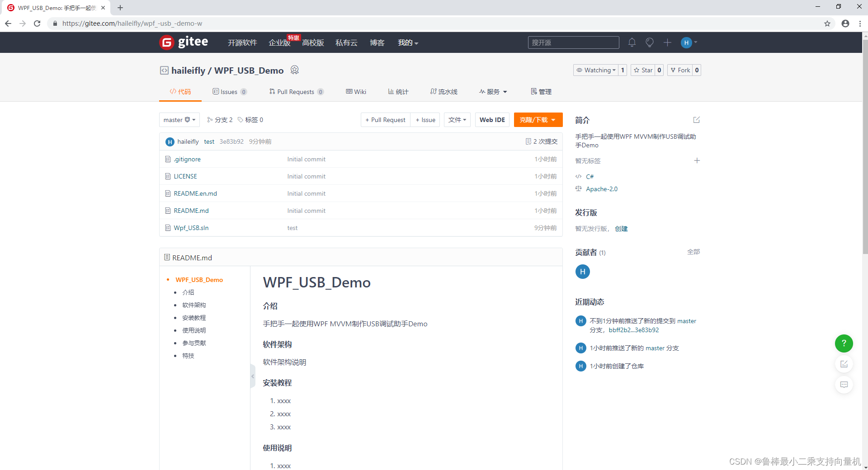The width and height of the screenshot is (868, 470).
Task: Go back to the previous page
Action: coord(8,23)
